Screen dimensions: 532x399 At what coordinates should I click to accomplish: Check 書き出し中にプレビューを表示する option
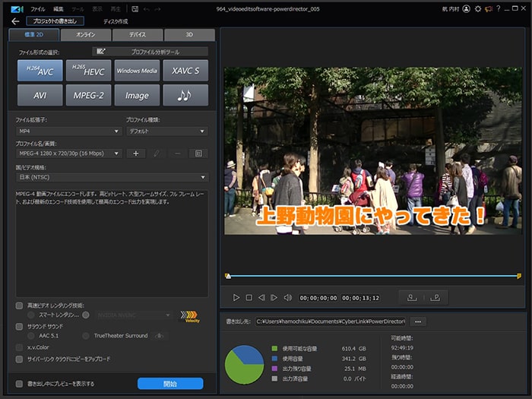coord(20,383)
